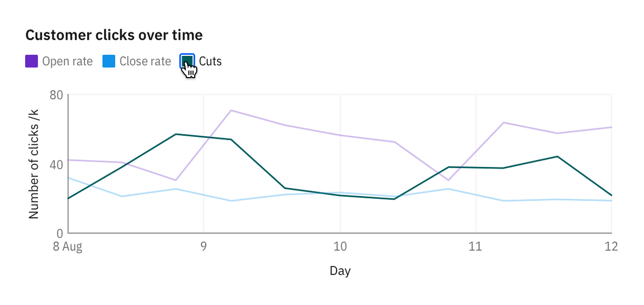Select the '8 Aug' x-axis tick label
Image resolution: width=644 pixels, height=305 pixels.
[68, 247]
